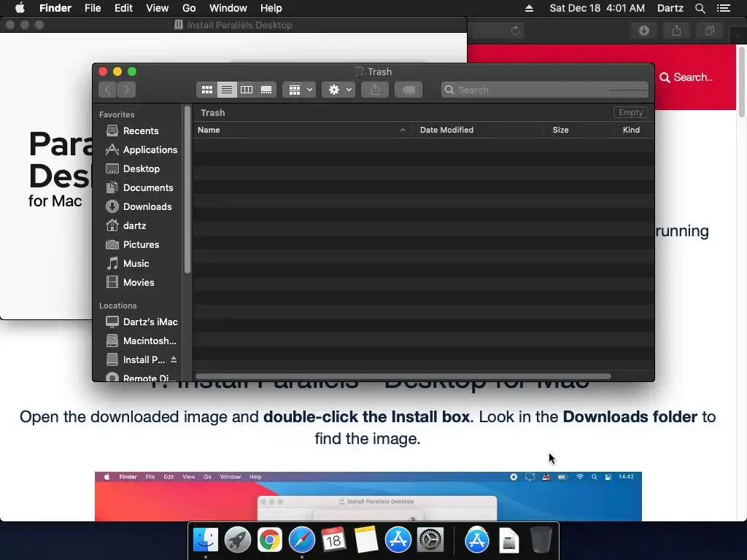The width and height of the screenshot is (747, 560).
Task: Click Safari's Show Tab Overview icon
Action: (x=709, y=31)
